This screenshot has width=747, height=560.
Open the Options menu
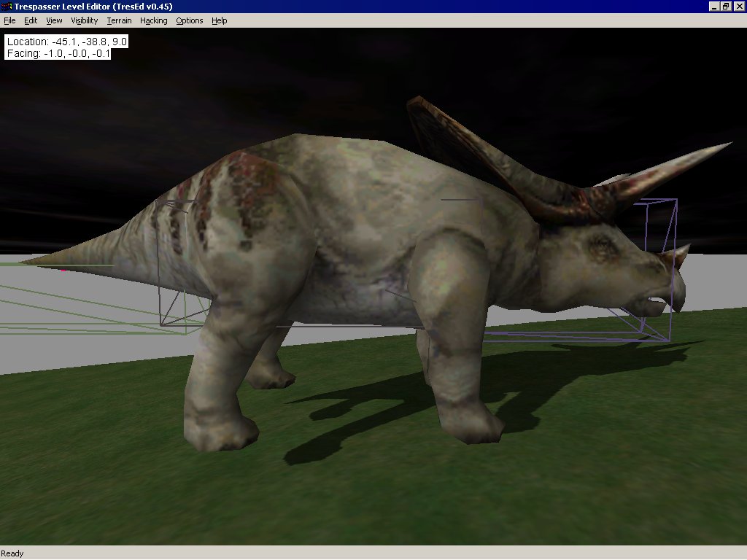point(190,20)
